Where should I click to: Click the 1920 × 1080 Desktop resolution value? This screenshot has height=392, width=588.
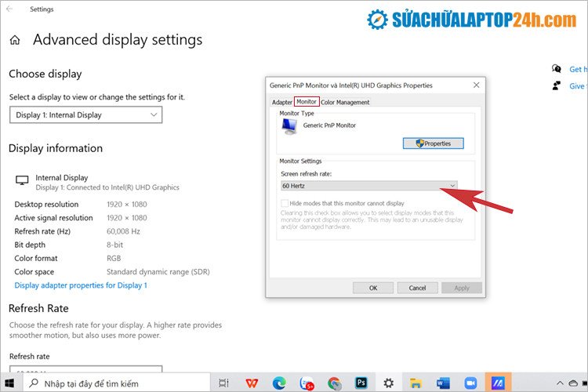[127, 205]
